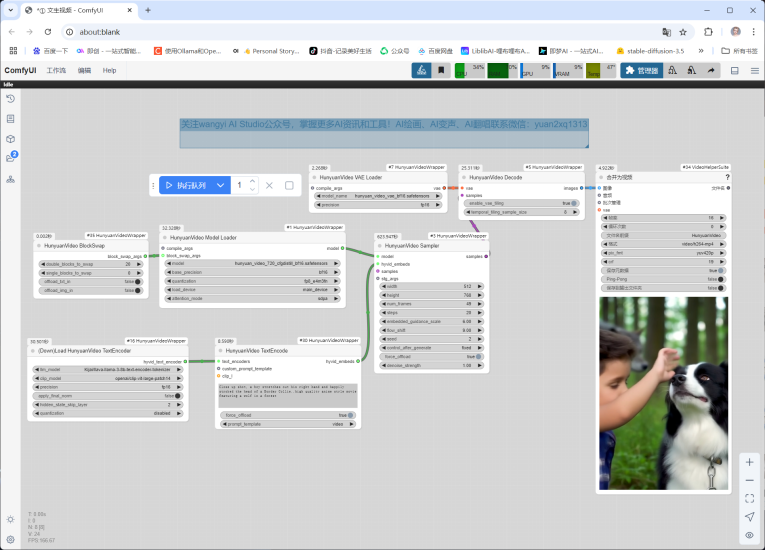Open the queue history sidebar icon
The height and width of the screenshot is (550, 765).
tap(10, 100)
